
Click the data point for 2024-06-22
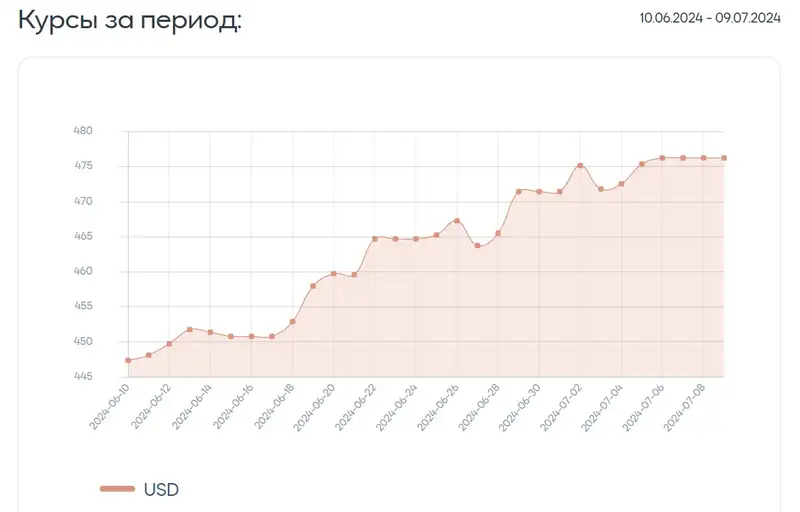click(x=375, y=239)
